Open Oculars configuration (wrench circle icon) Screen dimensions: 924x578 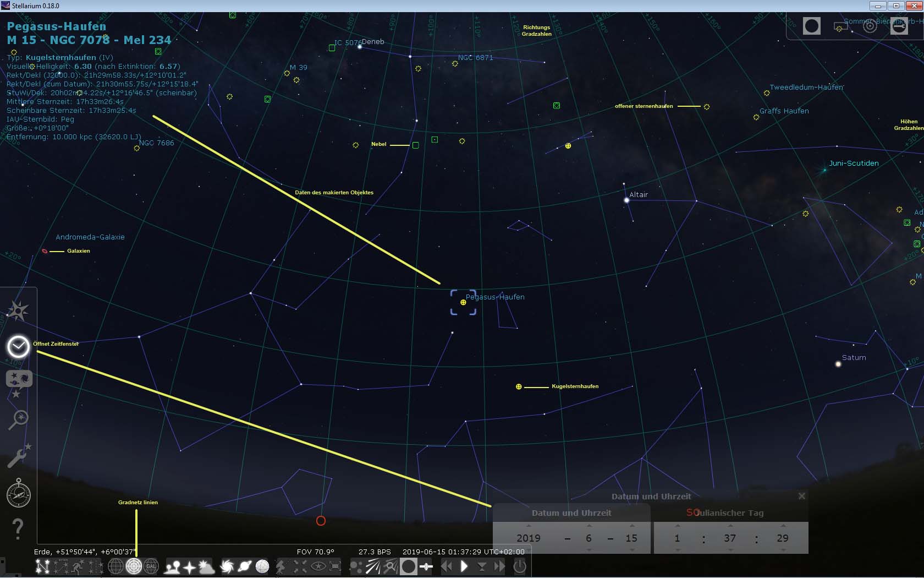pyautogui.click(x=899, y=26)
